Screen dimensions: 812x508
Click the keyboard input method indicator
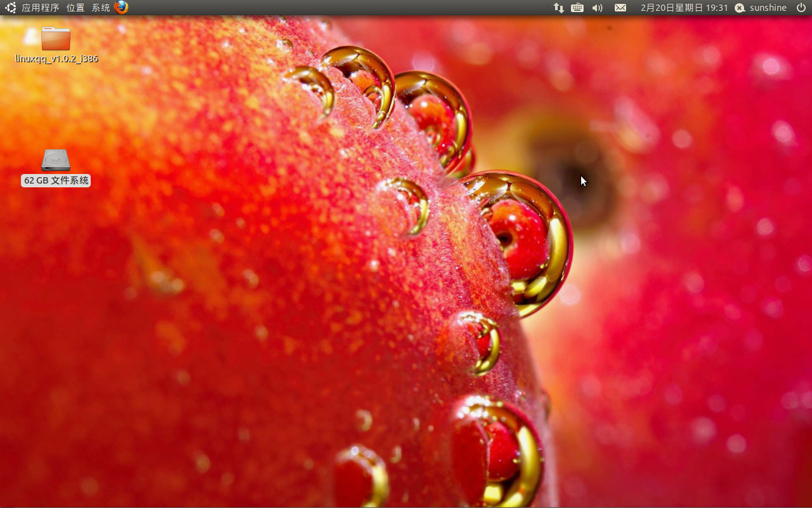[x=577, y=8]
